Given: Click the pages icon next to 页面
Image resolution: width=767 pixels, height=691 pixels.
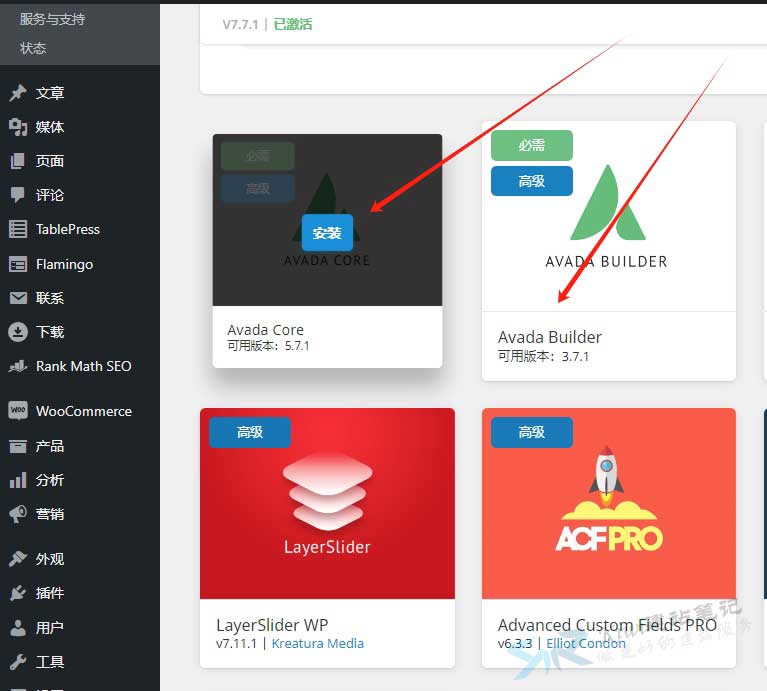Looking at the screenshot, I should pyautogui.click(x=18, y=161).
